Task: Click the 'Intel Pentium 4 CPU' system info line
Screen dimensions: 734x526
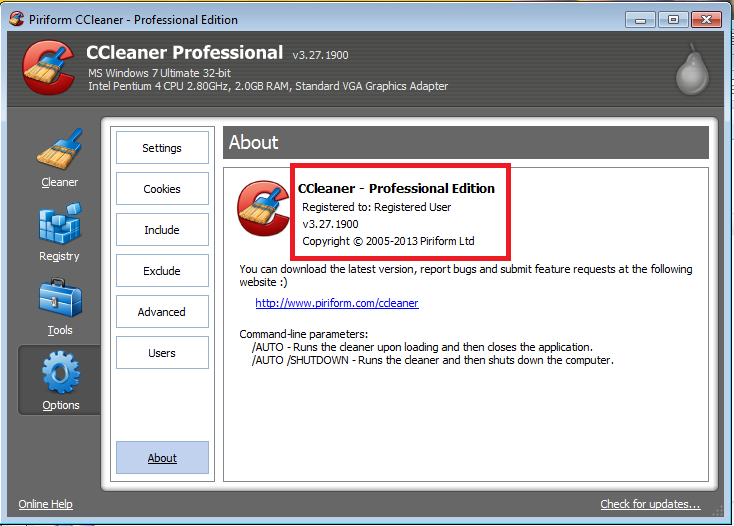Action: coord(268,86)
